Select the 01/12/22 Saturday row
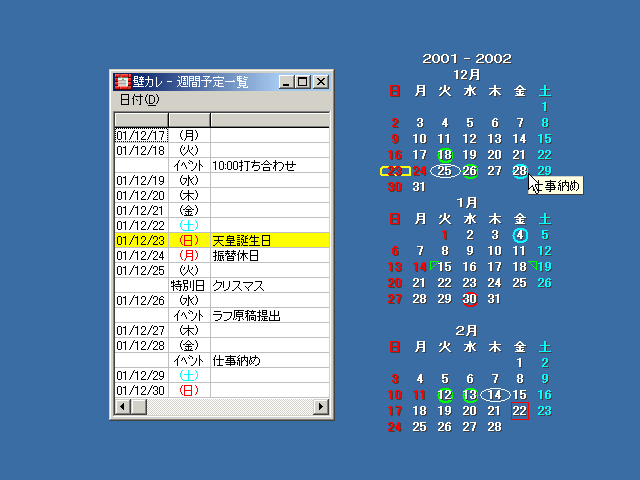 point(222,225)
